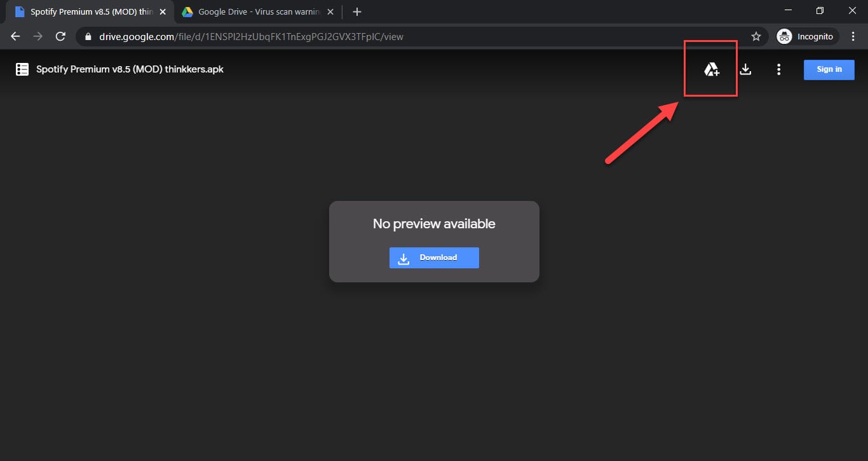Select the download icon in the Drive toolbar
Screen dimensions: 868x461
point(745,69)
